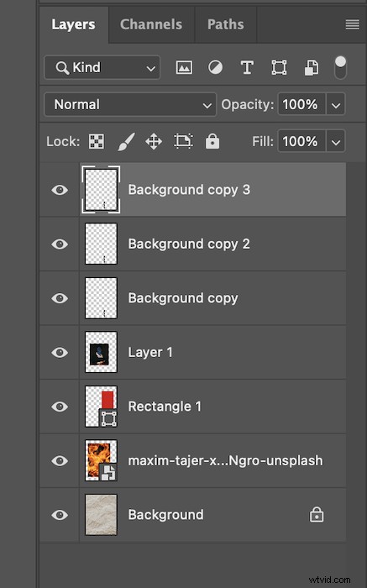Toggle visibility of Layer 1
The image size is (367, 588).
pos(60,353)
